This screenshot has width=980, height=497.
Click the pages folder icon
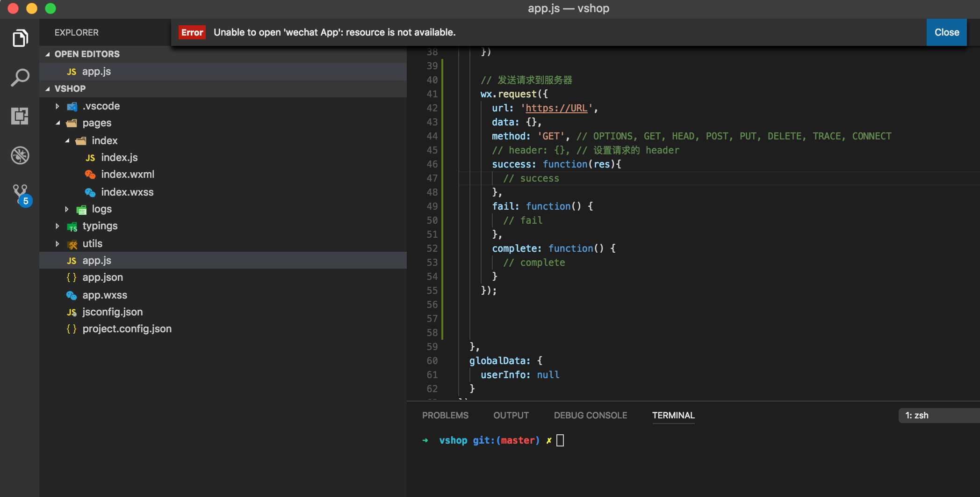coord(72,123)
